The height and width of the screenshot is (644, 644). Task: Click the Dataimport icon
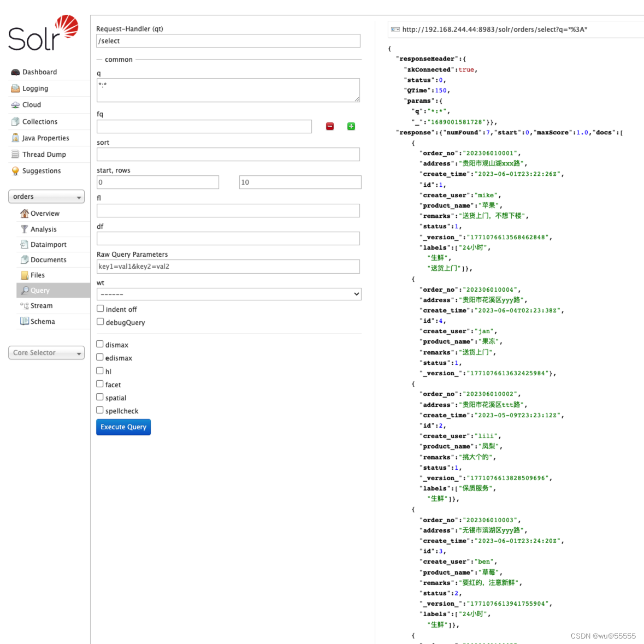pos(25,244)
